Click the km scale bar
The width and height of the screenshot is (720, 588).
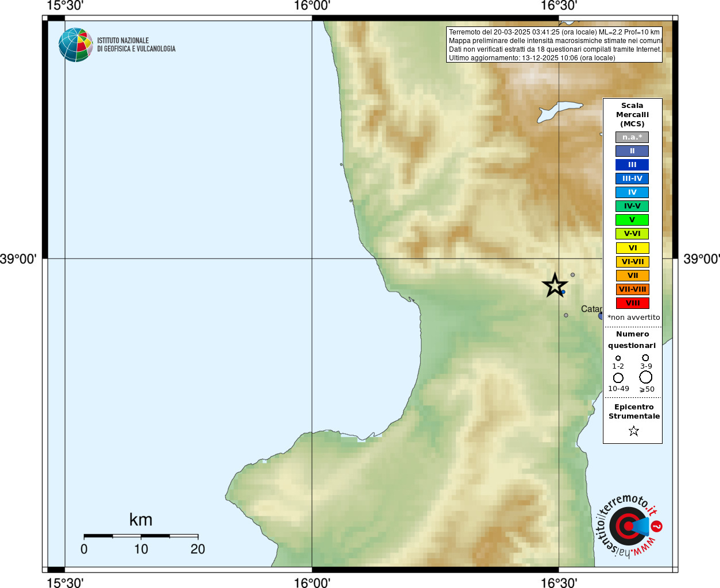[x=141, y=536]
